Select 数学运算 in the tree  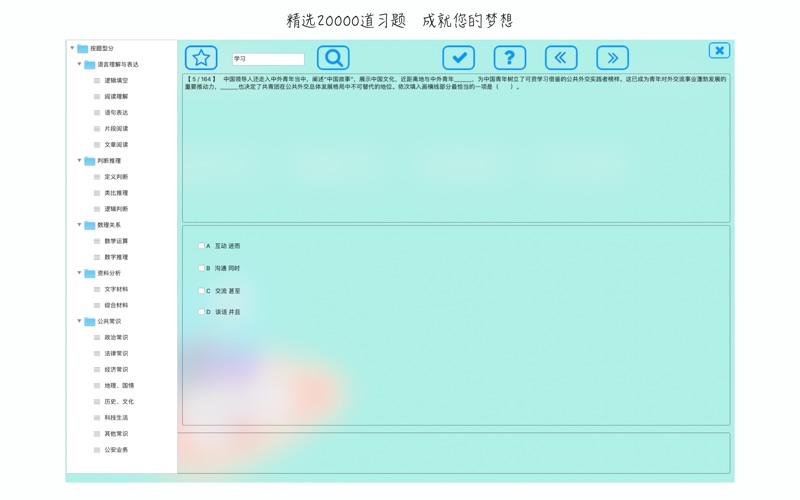(x=116, y=241)
